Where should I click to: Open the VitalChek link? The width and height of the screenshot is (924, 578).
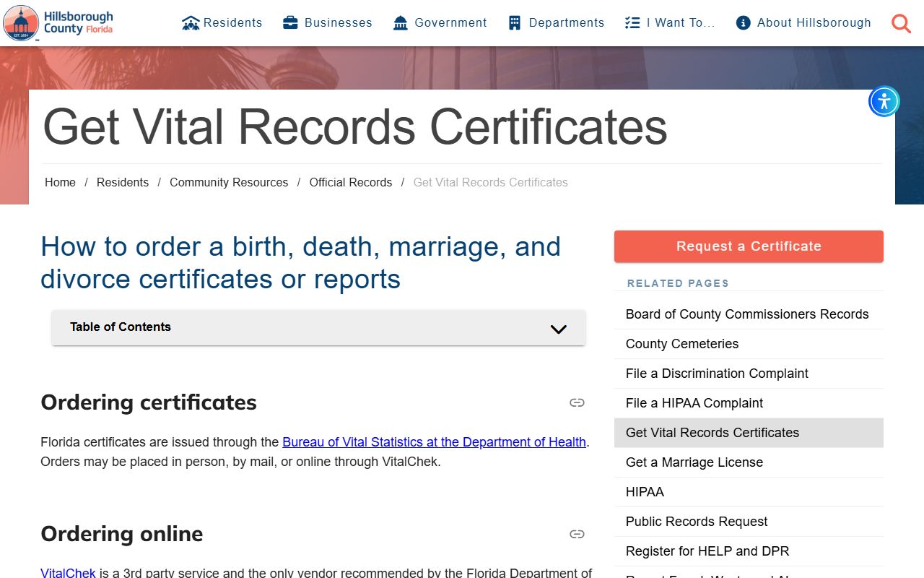click(68, 573)
